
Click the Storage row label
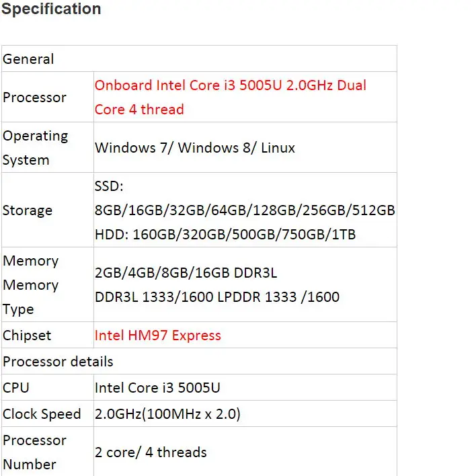[x=28, y=210]
